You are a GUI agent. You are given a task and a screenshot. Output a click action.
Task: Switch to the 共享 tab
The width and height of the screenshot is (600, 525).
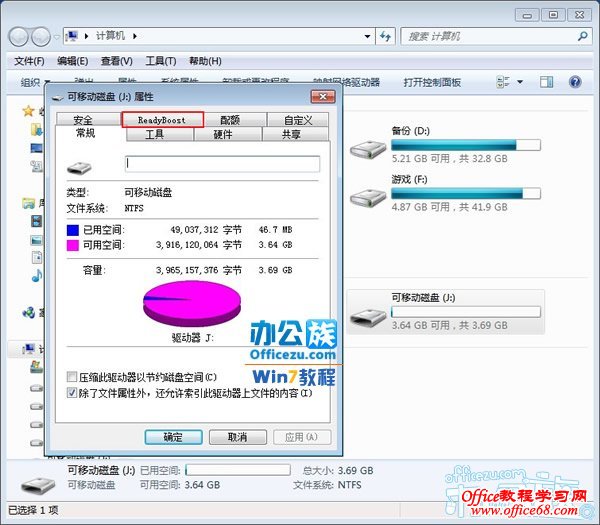pos(291,134)
